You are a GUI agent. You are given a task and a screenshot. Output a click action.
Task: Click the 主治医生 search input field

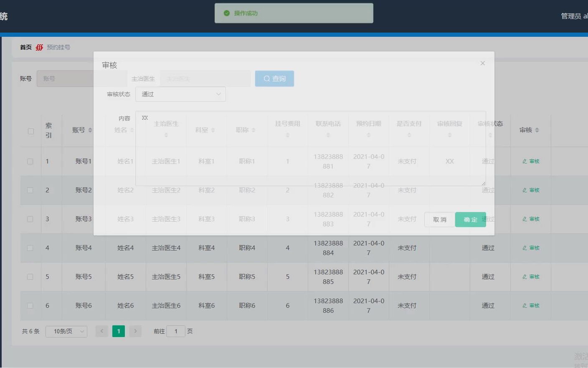(x=205, y=79)
